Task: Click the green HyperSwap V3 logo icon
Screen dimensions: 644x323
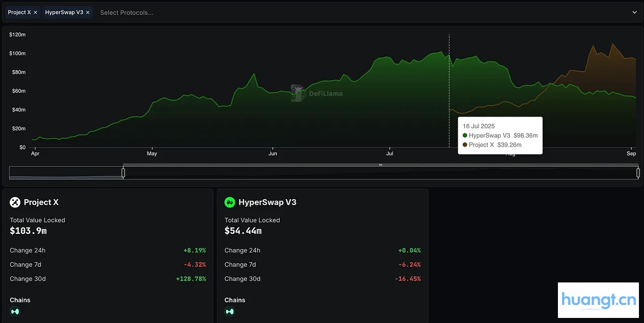Action: tap(230, 202)
